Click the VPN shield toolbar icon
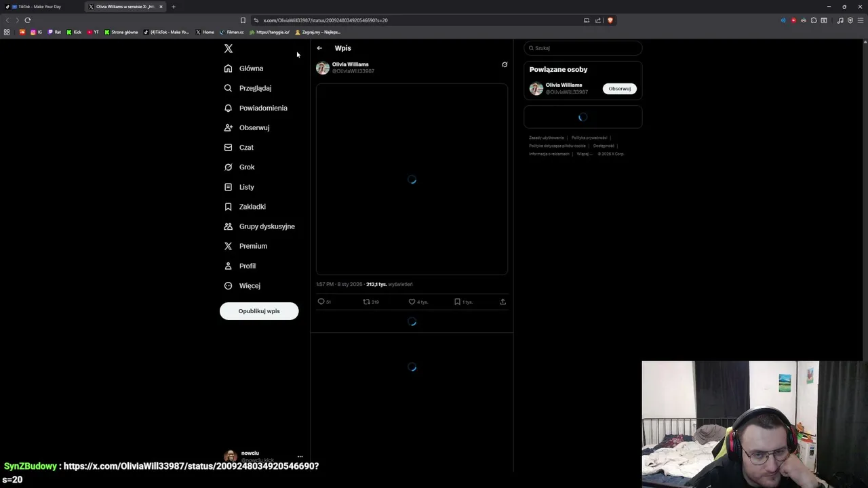Viewport: 868px width, 488px height. pos(850,20)
